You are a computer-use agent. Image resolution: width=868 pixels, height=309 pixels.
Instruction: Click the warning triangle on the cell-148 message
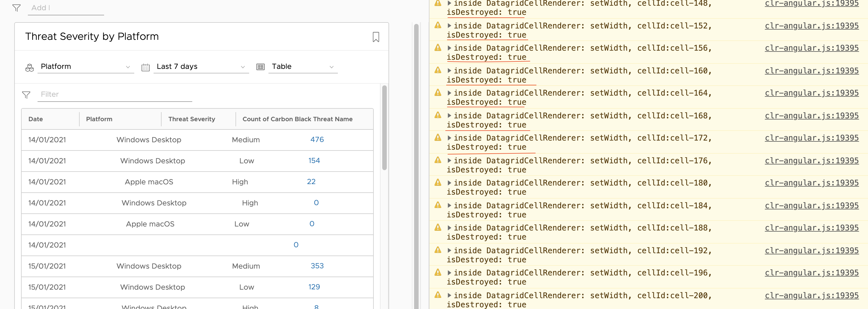tap(437, 3)
